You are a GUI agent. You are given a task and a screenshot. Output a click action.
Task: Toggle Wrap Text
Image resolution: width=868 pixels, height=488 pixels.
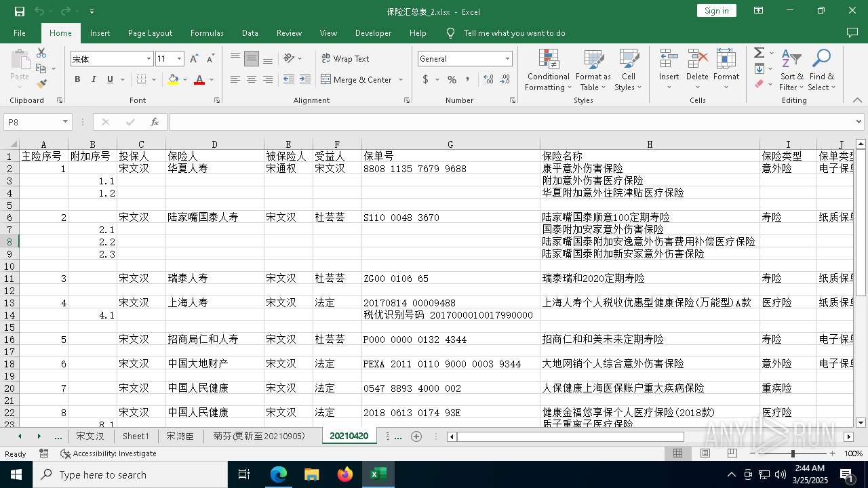coord(345,58)
